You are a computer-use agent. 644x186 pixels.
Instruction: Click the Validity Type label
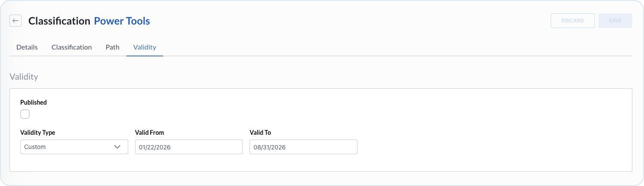38,133
